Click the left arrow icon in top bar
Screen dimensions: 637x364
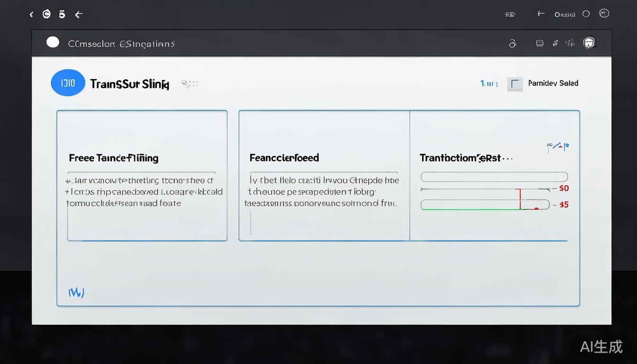[x=79, y=15]
